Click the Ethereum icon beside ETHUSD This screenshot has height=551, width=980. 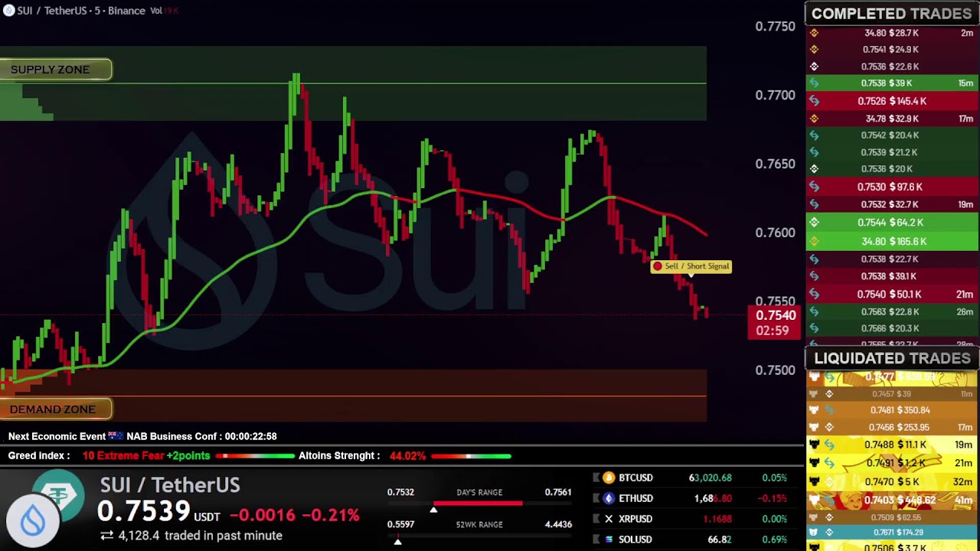tap(609, 498)
